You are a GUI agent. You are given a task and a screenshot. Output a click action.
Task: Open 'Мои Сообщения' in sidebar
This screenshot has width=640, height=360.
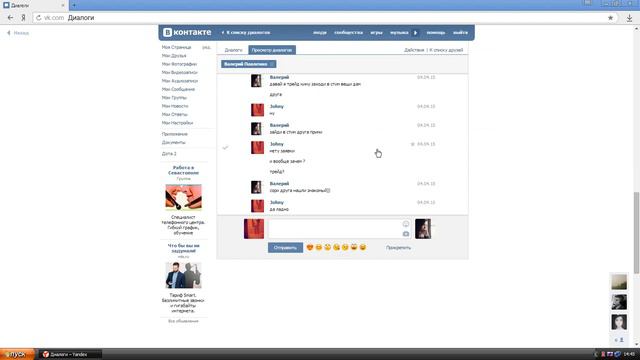178,89
